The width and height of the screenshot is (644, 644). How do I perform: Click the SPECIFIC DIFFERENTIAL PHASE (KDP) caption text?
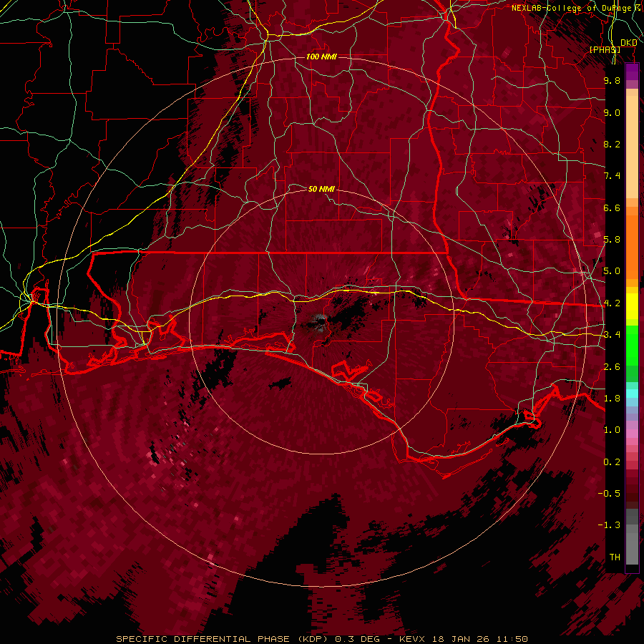tap(221, 639)
